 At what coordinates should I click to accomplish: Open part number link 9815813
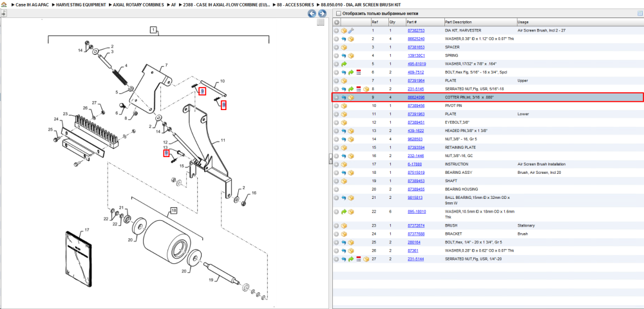pos(414,198)
